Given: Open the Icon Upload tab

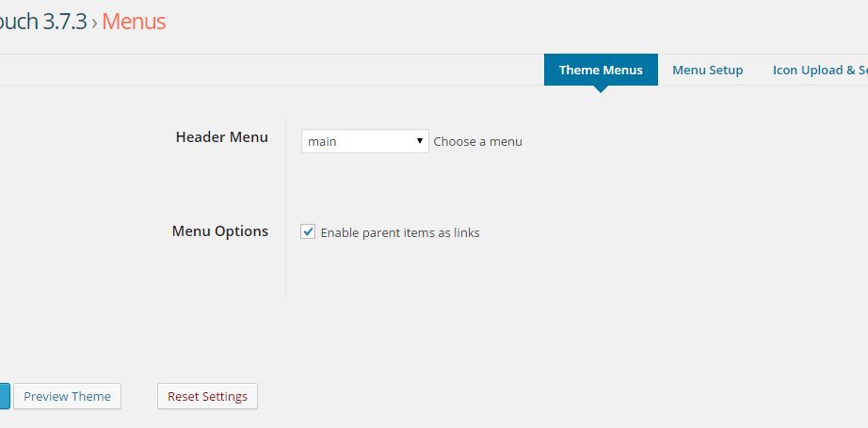Looking at the screenshot, I should 819,71.
